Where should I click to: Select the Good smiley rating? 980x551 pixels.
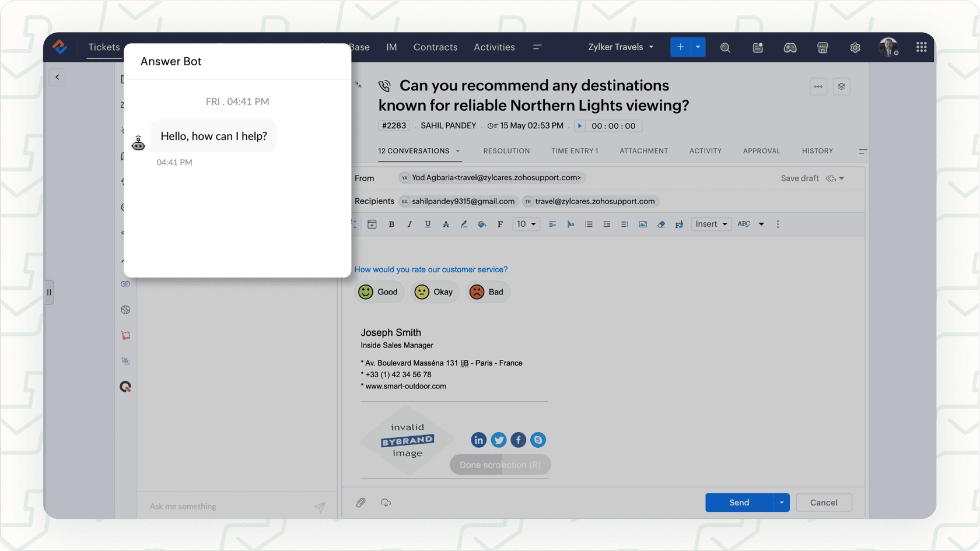click(379, 292)
